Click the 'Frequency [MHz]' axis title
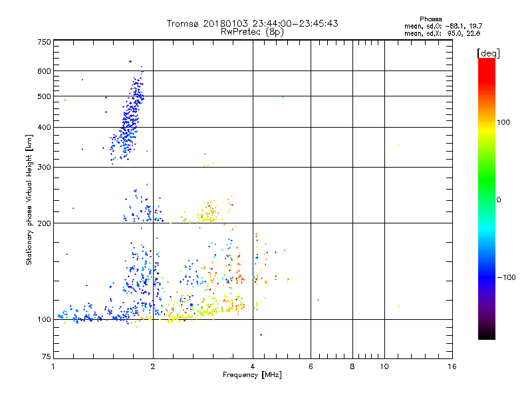 pos(252,375)
